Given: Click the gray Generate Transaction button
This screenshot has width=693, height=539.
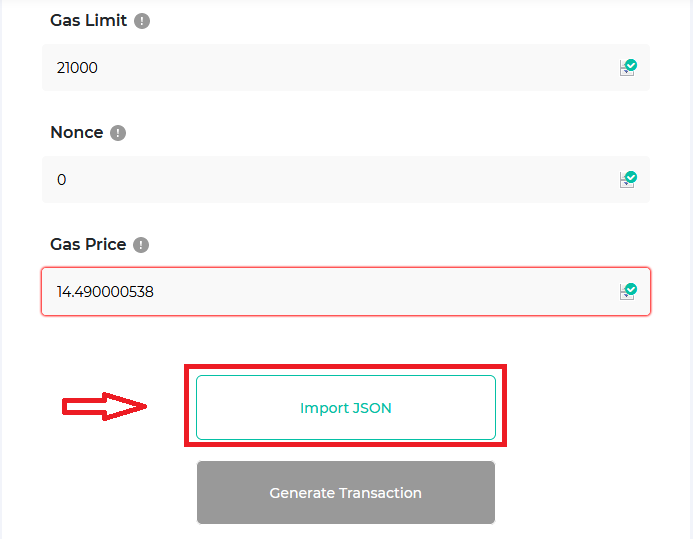Looking at the screenshot, I should click(346, 493).
